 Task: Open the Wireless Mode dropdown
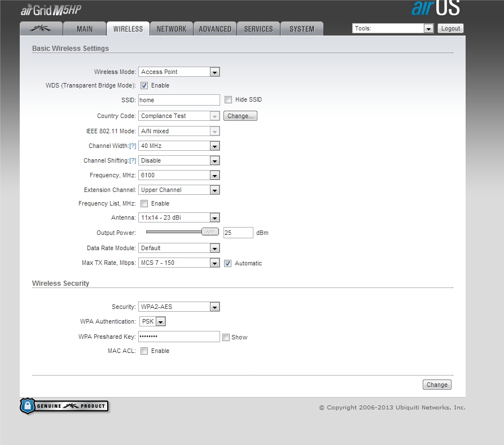[179, 72]
